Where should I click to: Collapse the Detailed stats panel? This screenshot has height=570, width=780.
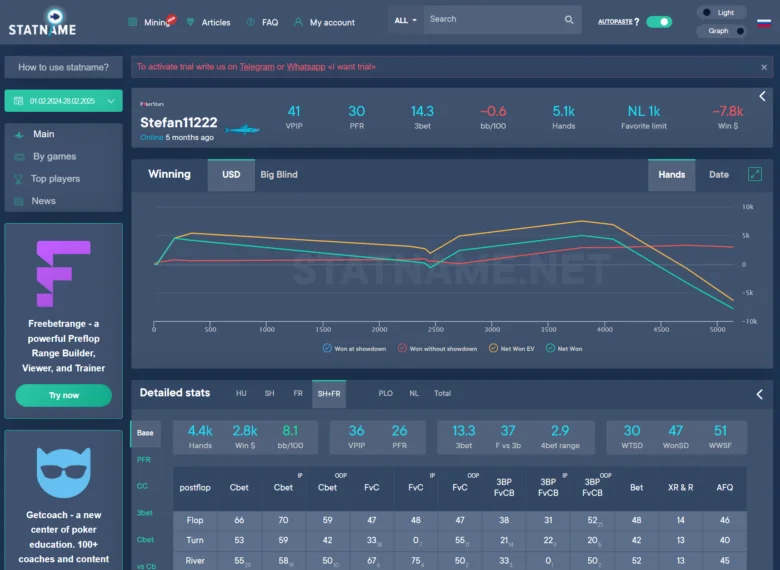pos(760,394)
